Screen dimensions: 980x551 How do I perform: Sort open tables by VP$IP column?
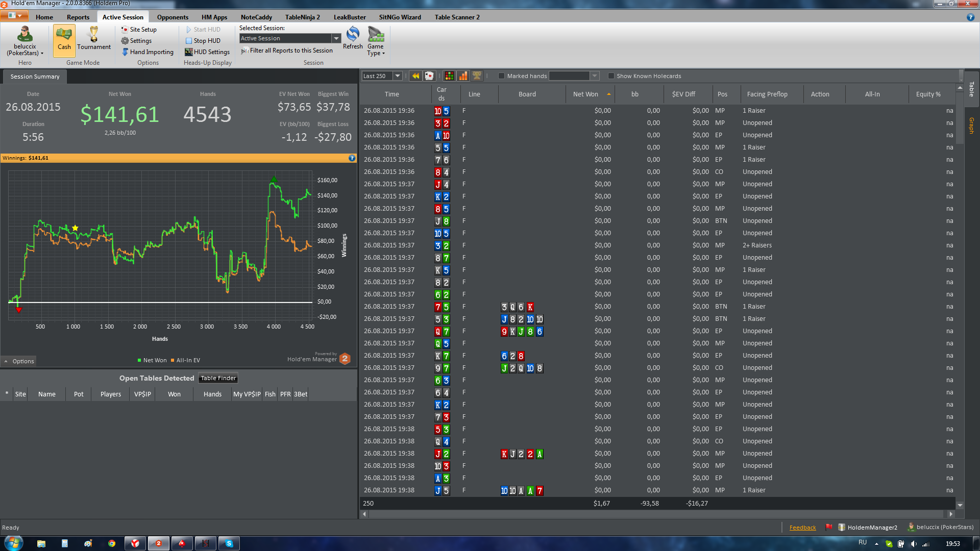pos(142,394)
